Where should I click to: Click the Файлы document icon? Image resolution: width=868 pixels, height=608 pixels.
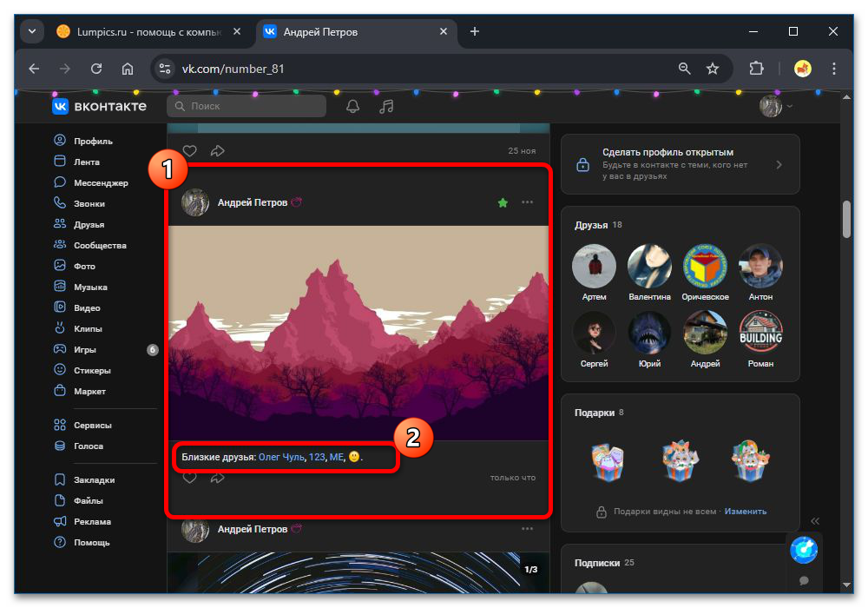point(60,500)
